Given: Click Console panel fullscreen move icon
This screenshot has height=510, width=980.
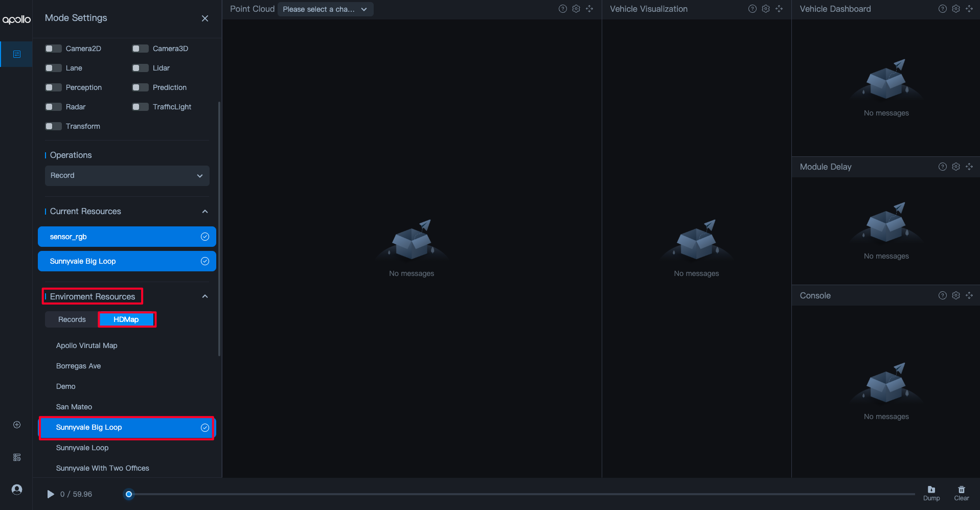Looking at the screenshot, I should [x=969, y=295].
